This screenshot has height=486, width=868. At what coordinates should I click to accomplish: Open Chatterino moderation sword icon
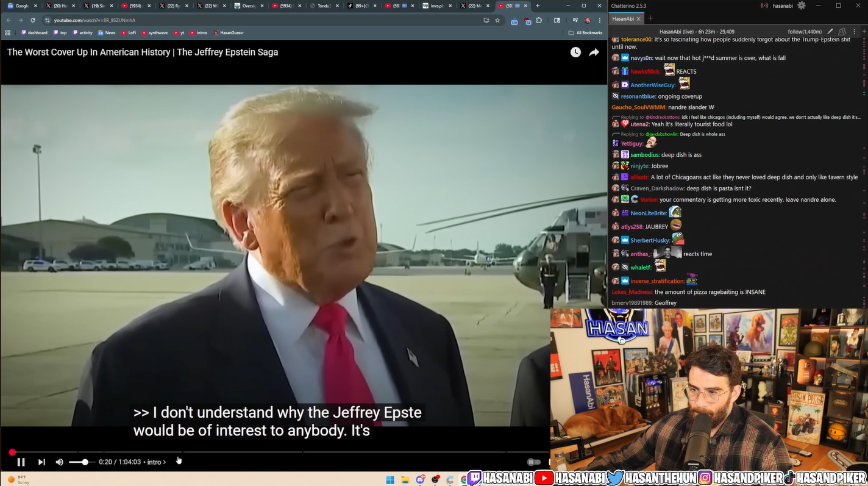830,32
